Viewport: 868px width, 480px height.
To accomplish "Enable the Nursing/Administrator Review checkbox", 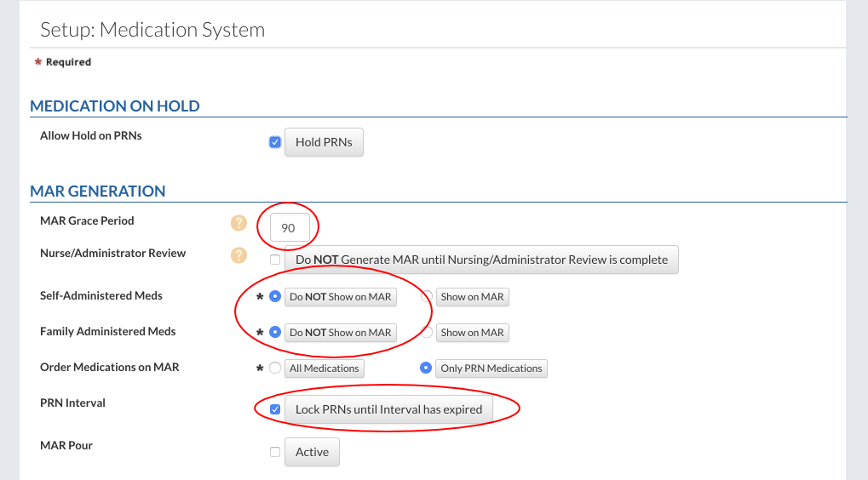I will pyautogui.click(x=275, y=260).
